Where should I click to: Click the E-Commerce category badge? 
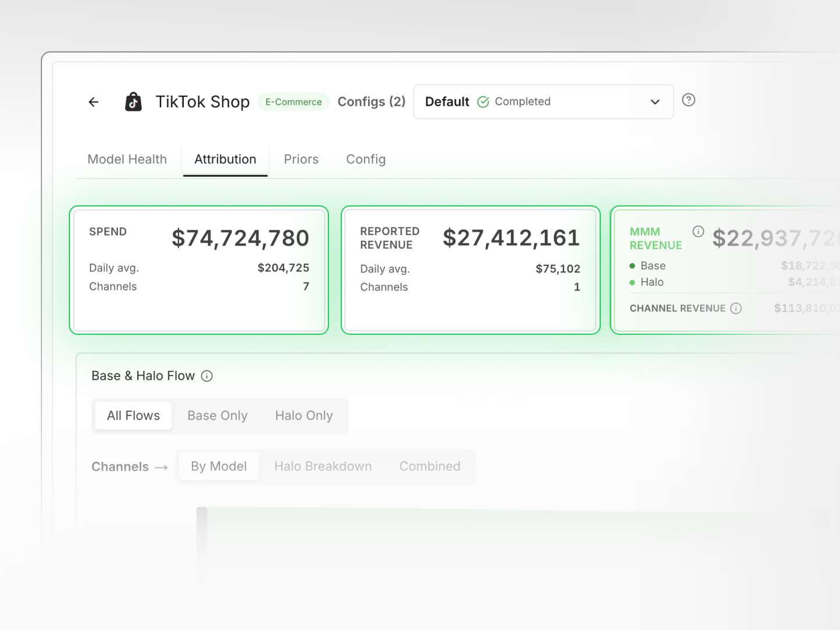click(293, 102)
